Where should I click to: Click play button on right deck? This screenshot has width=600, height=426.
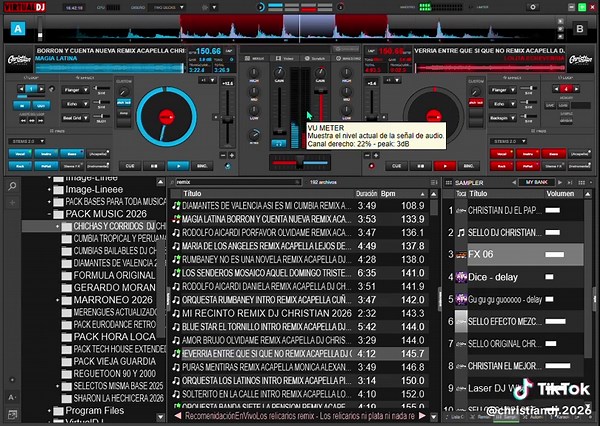click(x=445, y=166)
